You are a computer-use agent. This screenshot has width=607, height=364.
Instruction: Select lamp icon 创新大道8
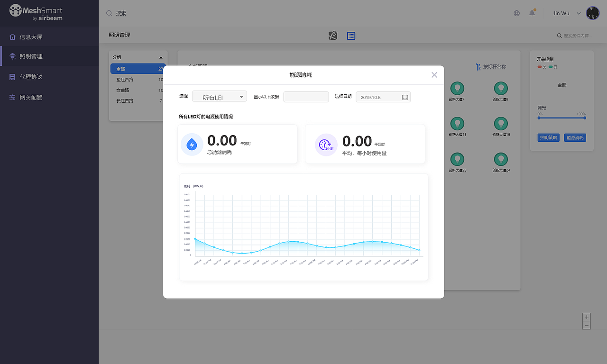tap(500, 88)
